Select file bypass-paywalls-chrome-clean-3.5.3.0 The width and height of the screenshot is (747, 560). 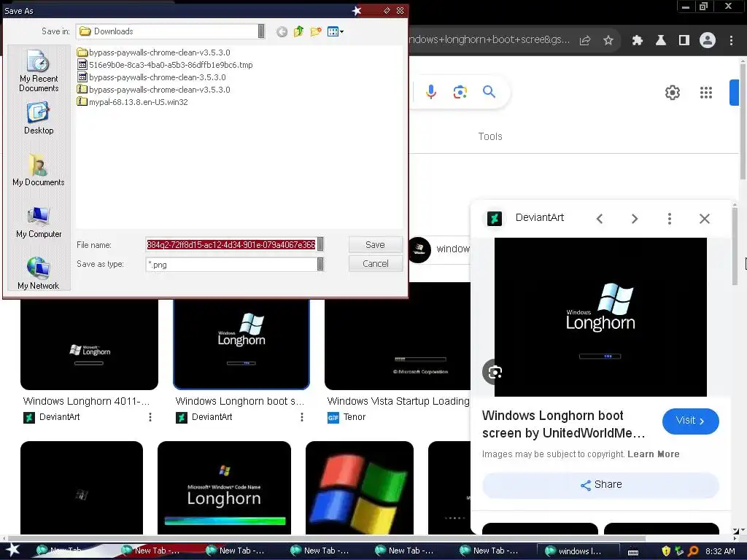(x=152, y=77)
